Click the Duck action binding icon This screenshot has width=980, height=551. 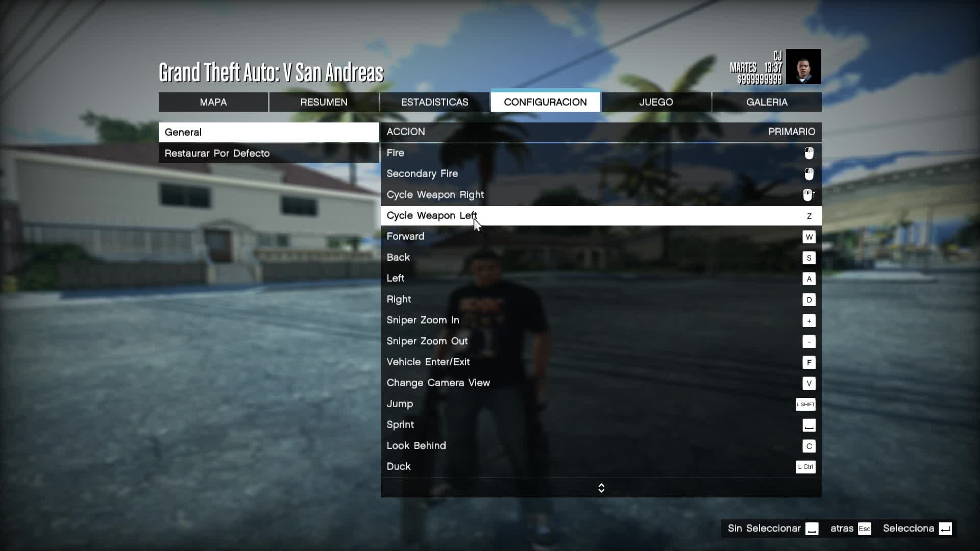tap(805, 466)
